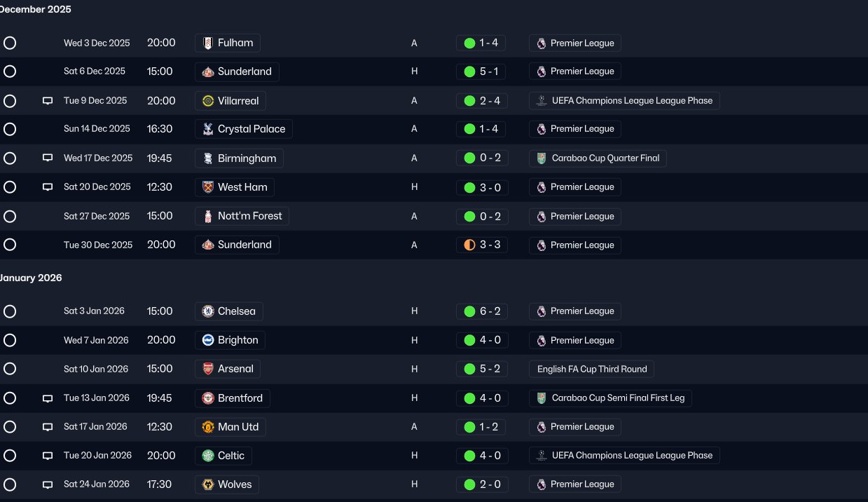Click the Fulham club crest

pos(208,43)
